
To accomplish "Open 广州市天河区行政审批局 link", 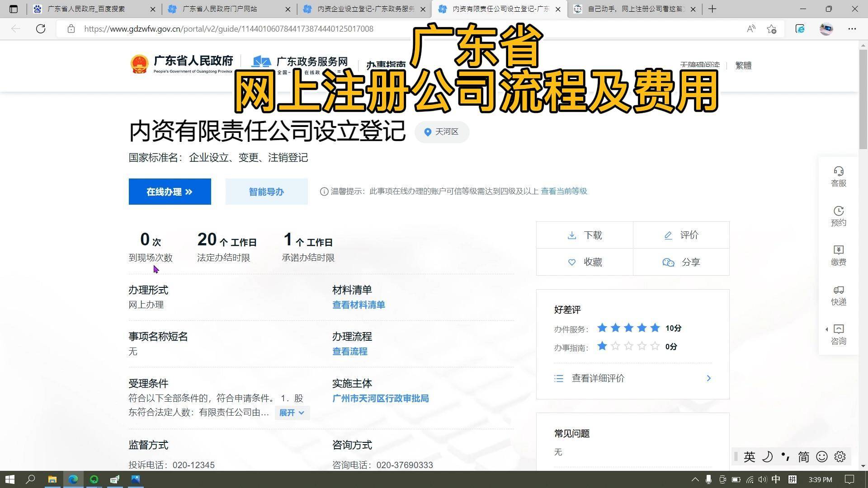I will click(380, 399).
